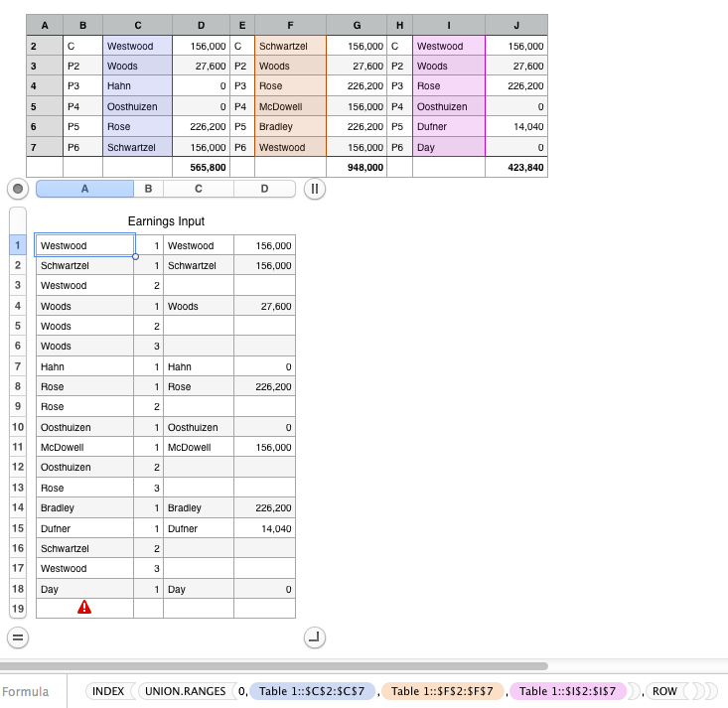
Task: Click the red warning triangle in row 19
Action: coord(84,608)
